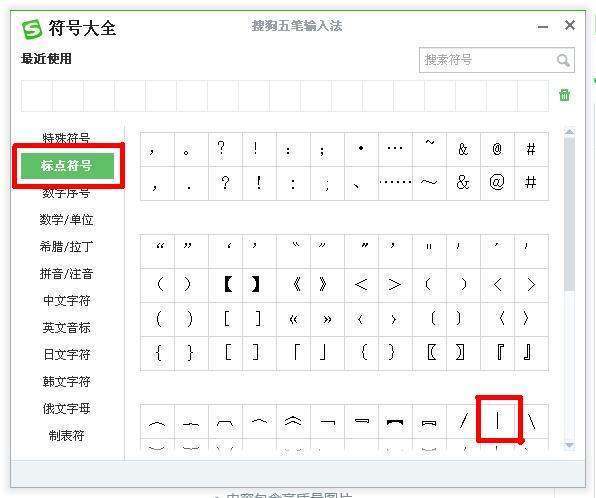This screenshot has height=498, width=596.
Task: Switch to the 特殊符号 category
Action: (66, 138)
